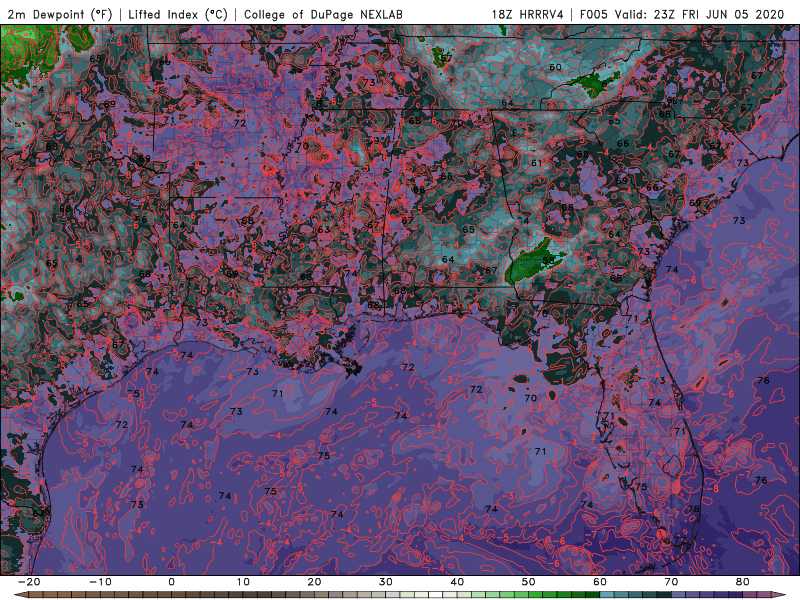This screenshot has width=800, height=600.
Task: Click the '-10' colorbar scale label
Action: coord(100,582)
